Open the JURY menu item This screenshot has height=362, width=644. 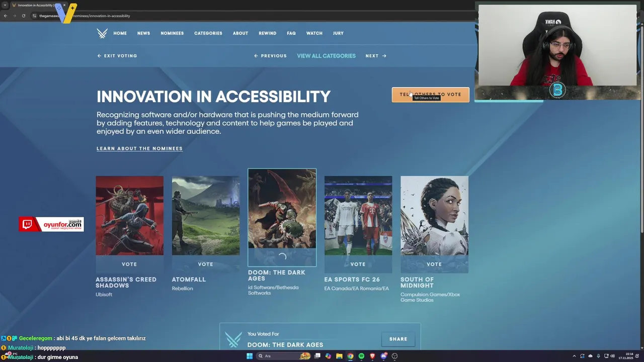tap(338, 33)
